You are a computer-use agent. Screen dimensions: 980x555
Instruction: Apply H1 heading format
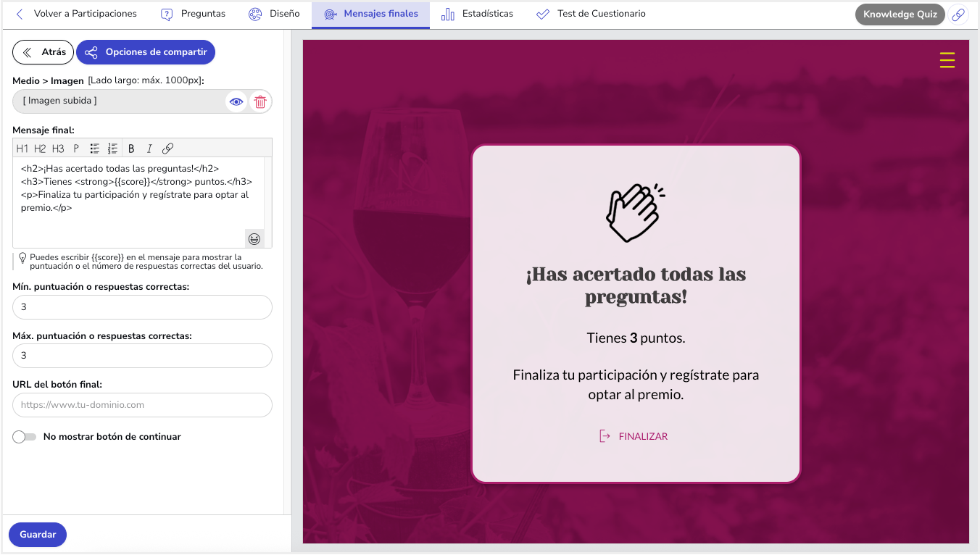coord(22,149)
